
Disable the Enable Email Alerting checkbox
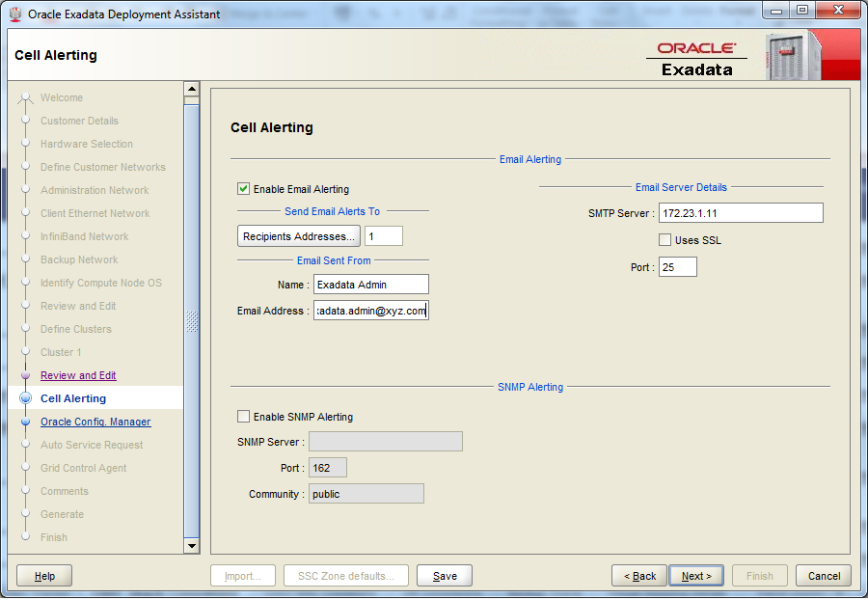(243, 189)
